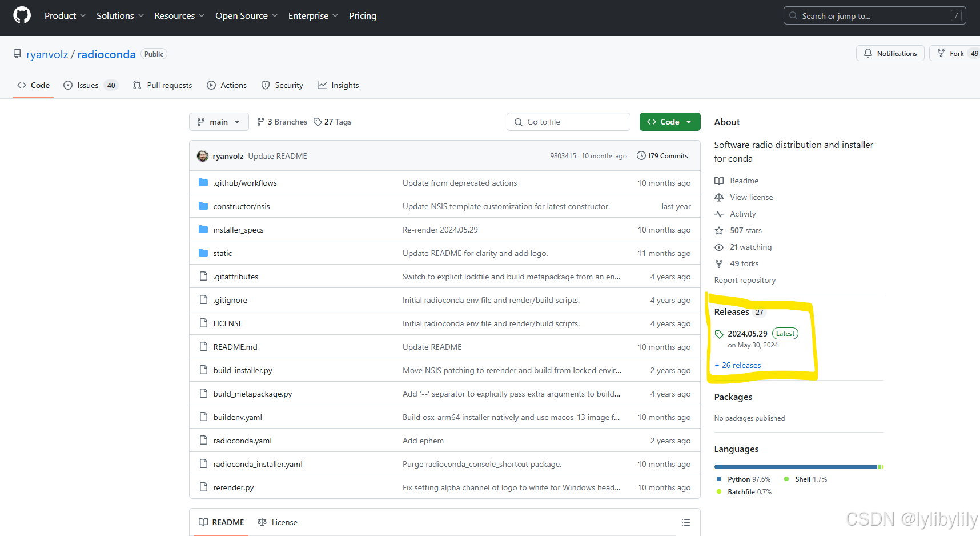Click the magnifier icon in Go to file
The image size is (980, 536).
[x=519, y=122]
